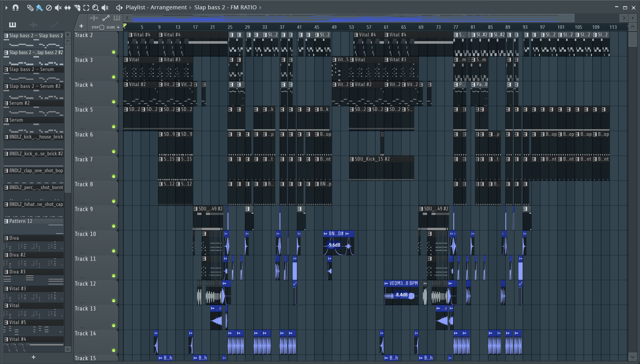Open menu of 'SDU_Kick_15 #2' clip
The height and width of the screenshot is (364, 640).
click(352, 159)
